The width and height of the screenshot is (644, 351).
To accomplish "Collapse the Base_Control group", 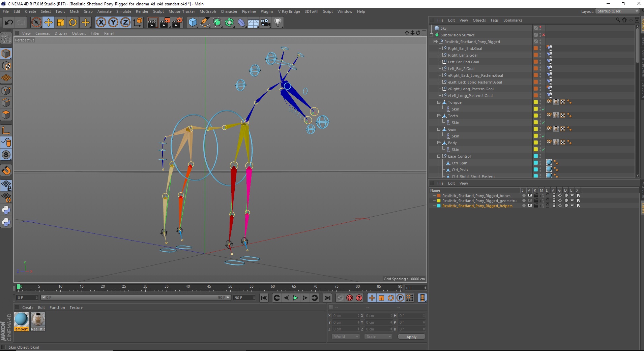I will click(439, 156).
